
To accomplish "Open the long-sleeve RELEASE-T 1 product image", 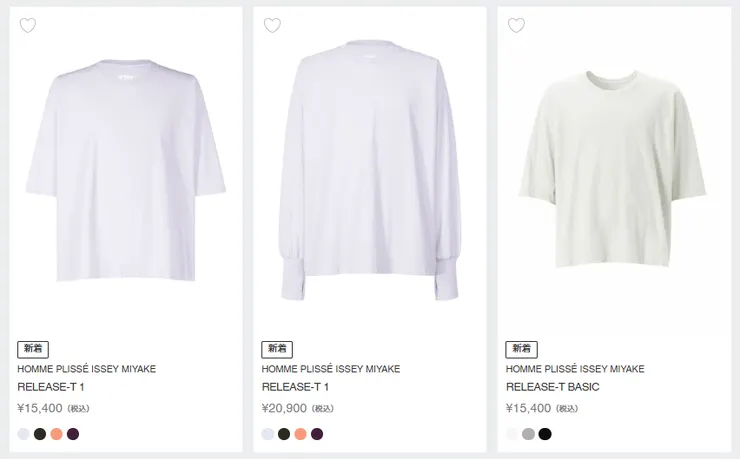I will [x=370, y=170].
